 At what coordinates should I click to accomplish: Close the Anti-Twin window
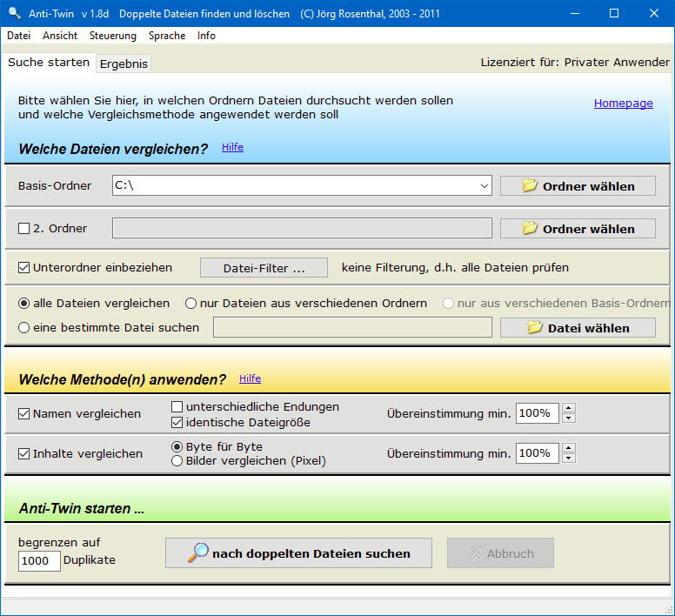(x=654, y=13)
